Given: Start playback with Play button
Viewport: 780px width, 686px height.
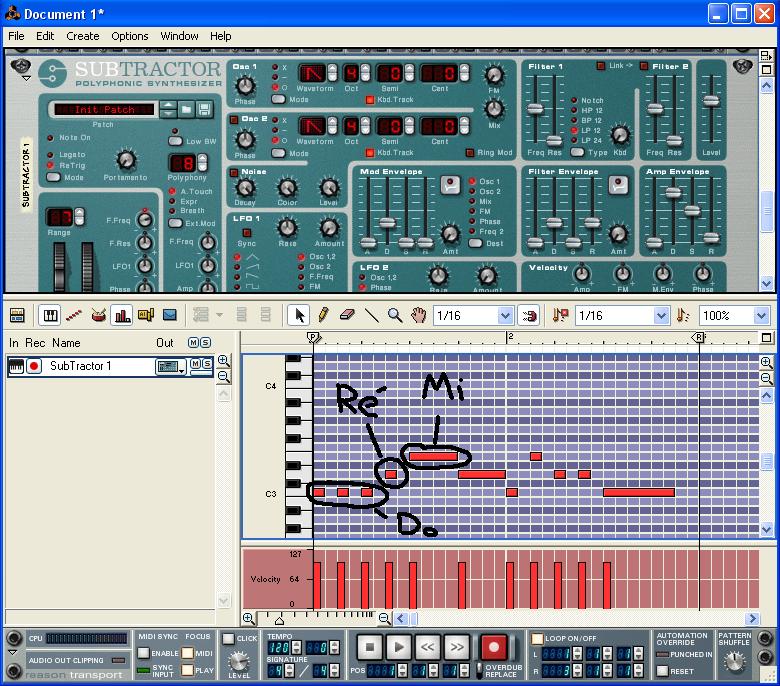Looking at the screenshot, I should coord(398,647).
